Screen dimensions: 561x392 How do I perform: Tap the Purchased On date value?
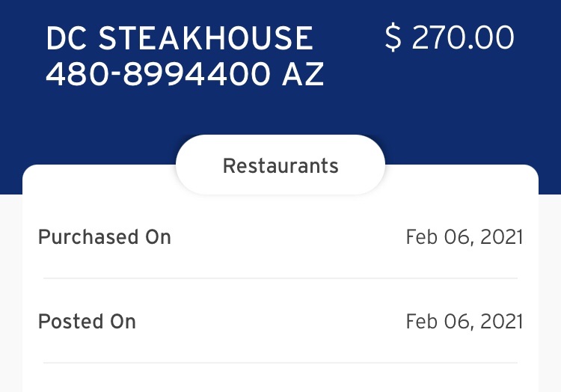pyautogui.click(x=464, y=237)
